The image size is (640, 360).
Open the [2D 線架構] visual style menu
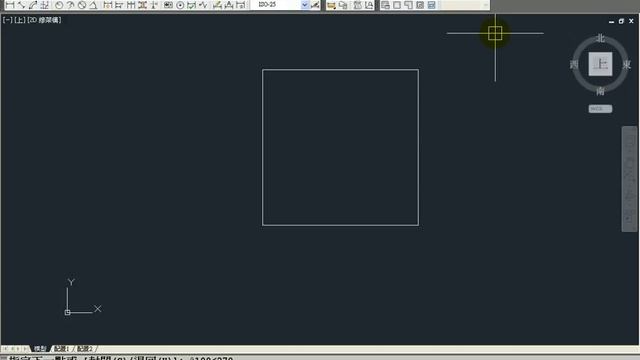click(44, 20)
